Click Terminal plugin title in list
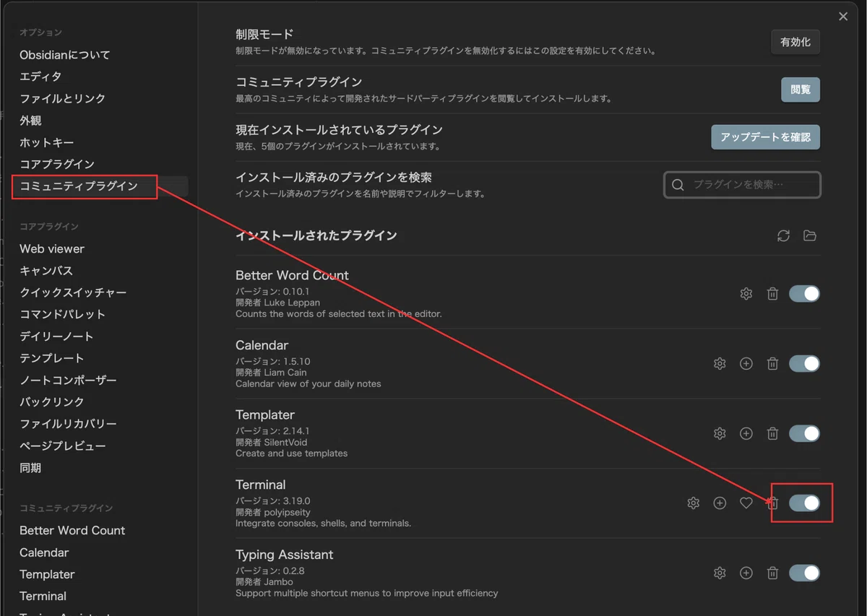Image resolution: width=867 pixels, height=616 pixels. (261, 485)
